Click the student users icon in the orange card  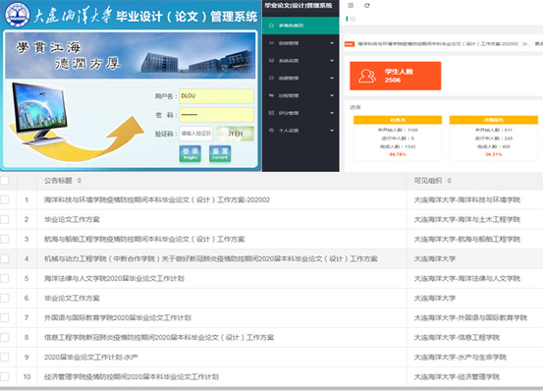tap(366, 76)
